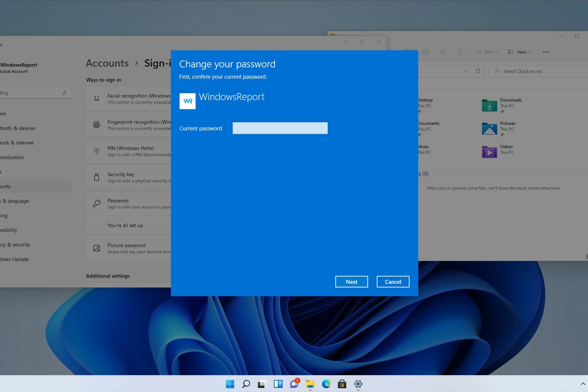Click the Next button to proceed
Image resolution: width=588 pixels, height=392 pixels.
pyautogui.click(x=351, y=281)
